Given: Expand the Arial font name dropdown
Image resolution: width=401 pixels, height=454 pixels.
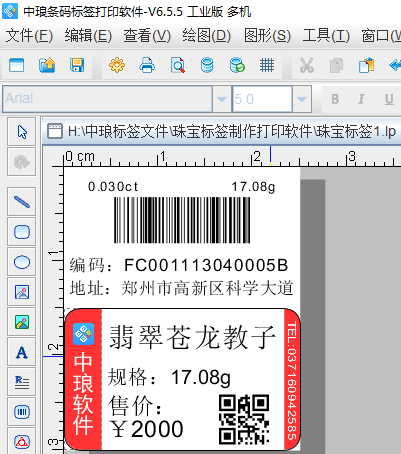Looking at the screenshot, I should tap(222, 99).
